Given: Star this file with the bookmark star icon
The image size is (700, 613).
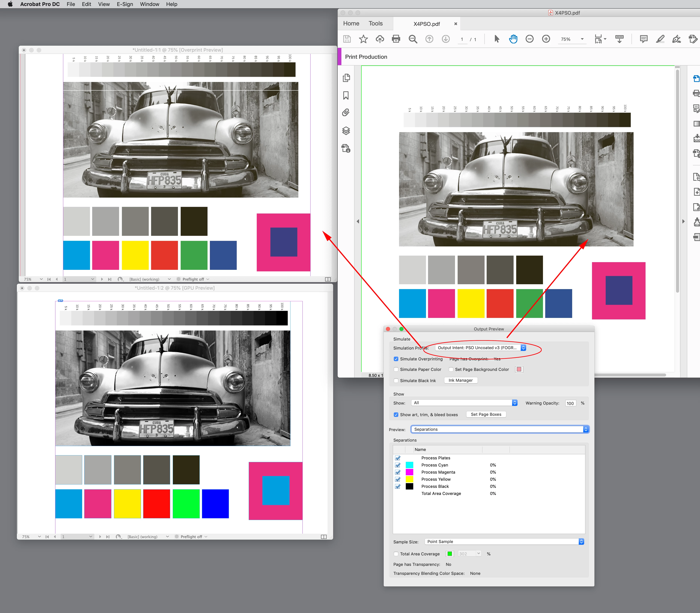Looking at the screenshot, I should pyautogui.click(x=363, y=39).
